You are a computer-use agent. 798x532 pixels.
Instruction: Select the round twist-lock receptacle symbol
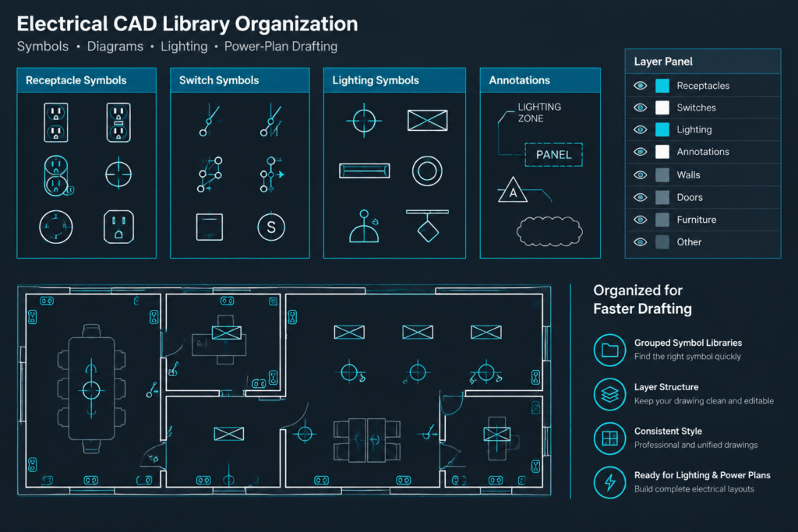coord(56,227)
